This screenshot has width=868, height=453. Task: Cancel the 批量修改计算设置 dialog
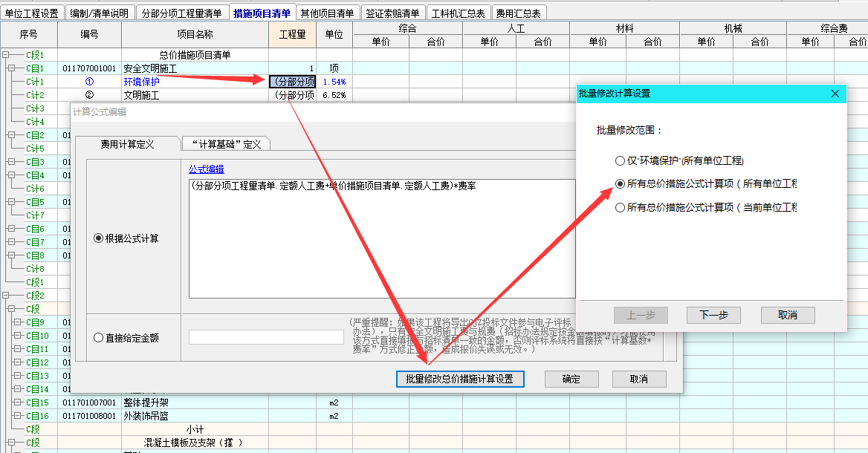pyautogui.click(x=787, y=315)
